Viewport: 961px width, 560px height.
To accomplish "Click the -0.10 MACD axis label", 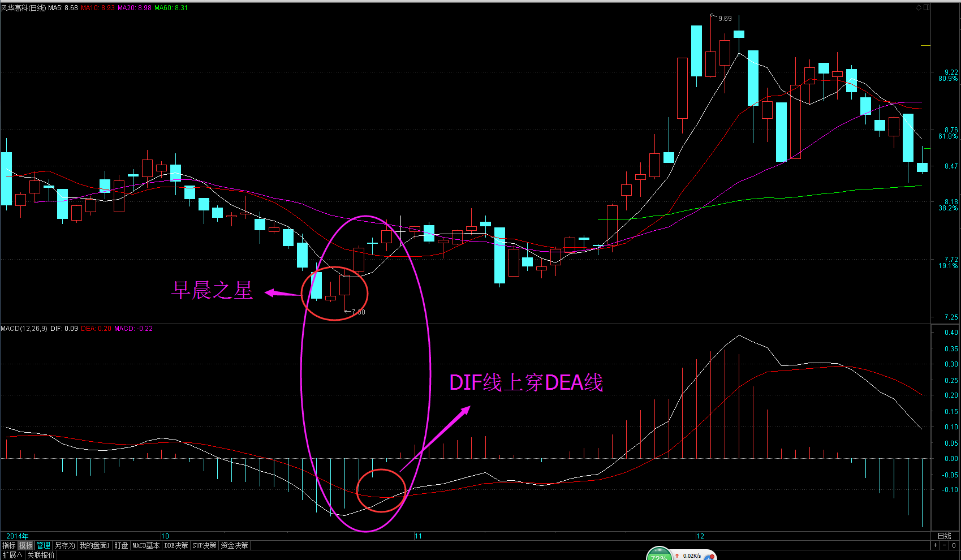I will [x=950, y=490].
